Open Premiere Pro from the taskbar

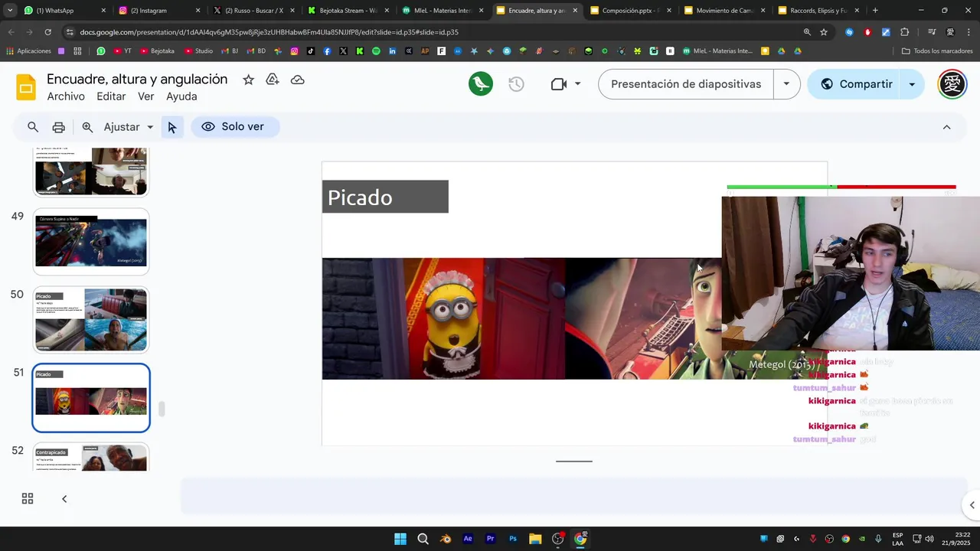click(491, 539)
